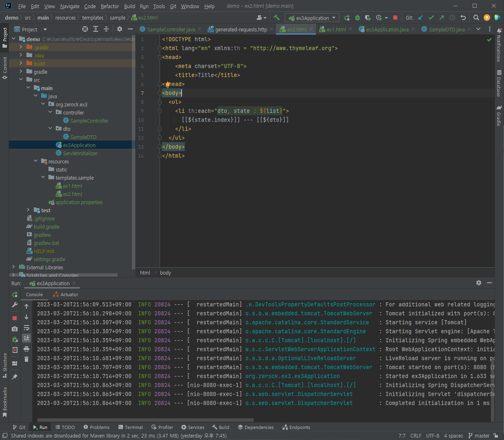
Task: Select application.properties in project tree
Action: tap(79, 202)
